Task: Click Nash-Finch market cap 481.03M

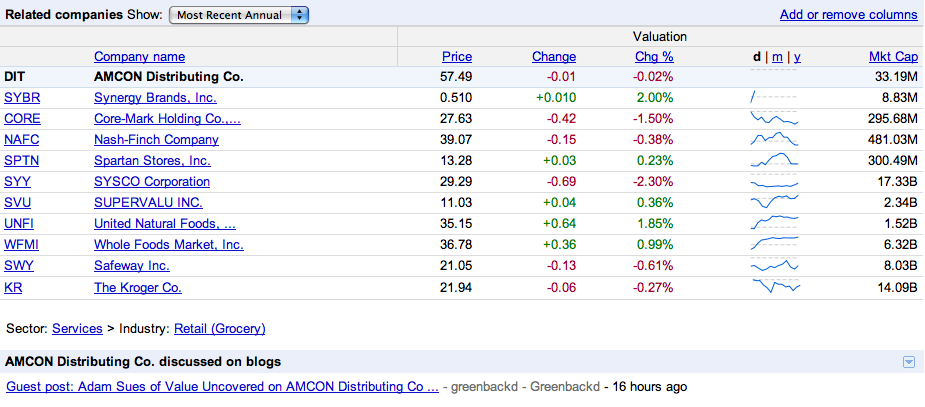Action: tap(891, 140)
